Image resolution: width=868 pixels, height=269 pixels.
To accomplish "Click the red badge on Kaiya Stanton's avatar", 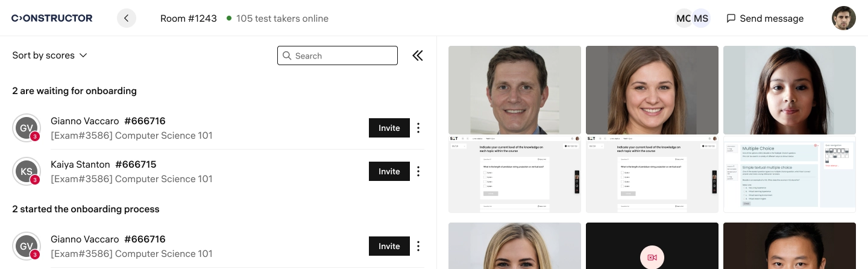I will (x=35, y=180).
